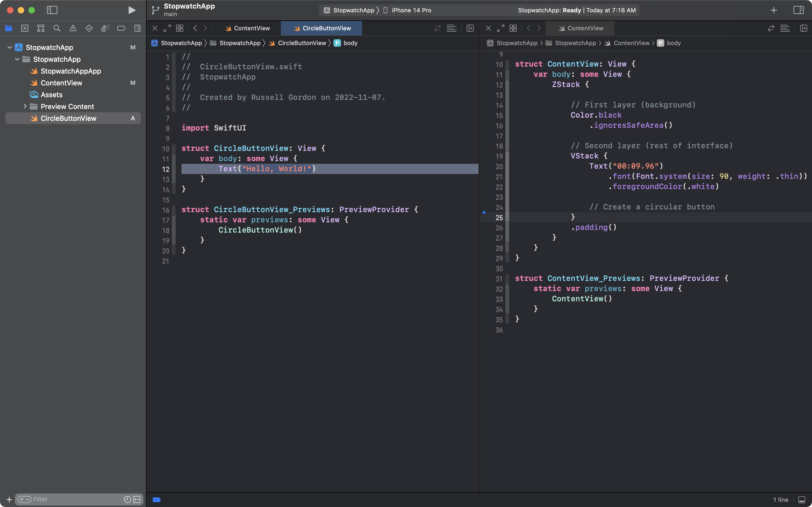Image resolution: width=812 pixels, height=507 pixels.
Task: Click the StopwatchAppApp file
Action: (70, 71)
